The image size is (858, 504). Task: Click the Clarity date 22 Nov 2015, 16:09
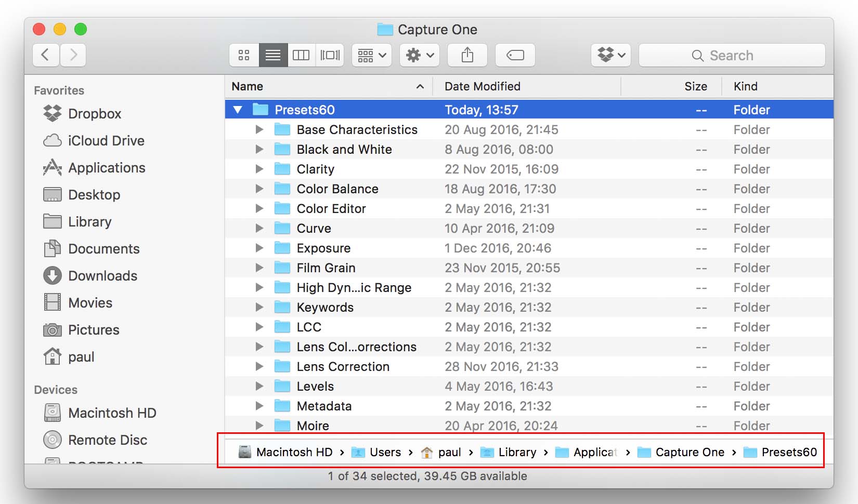coord(501,169)
